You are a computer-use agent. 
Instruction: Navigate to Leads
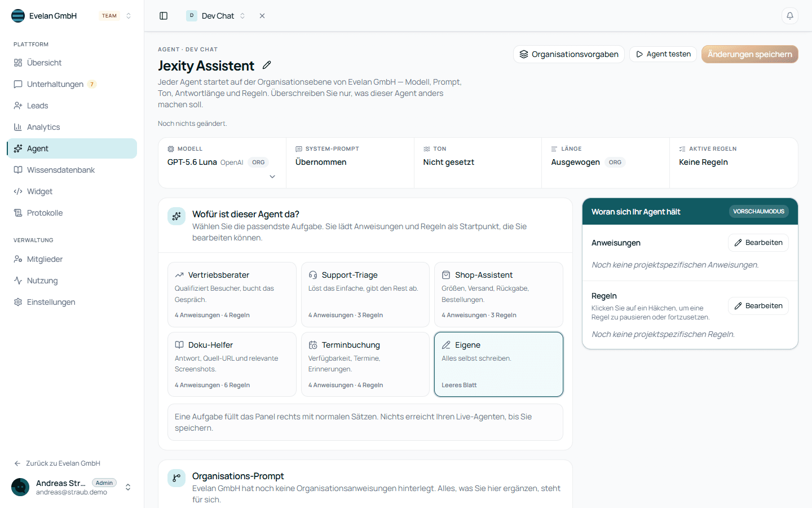[72, 106]
